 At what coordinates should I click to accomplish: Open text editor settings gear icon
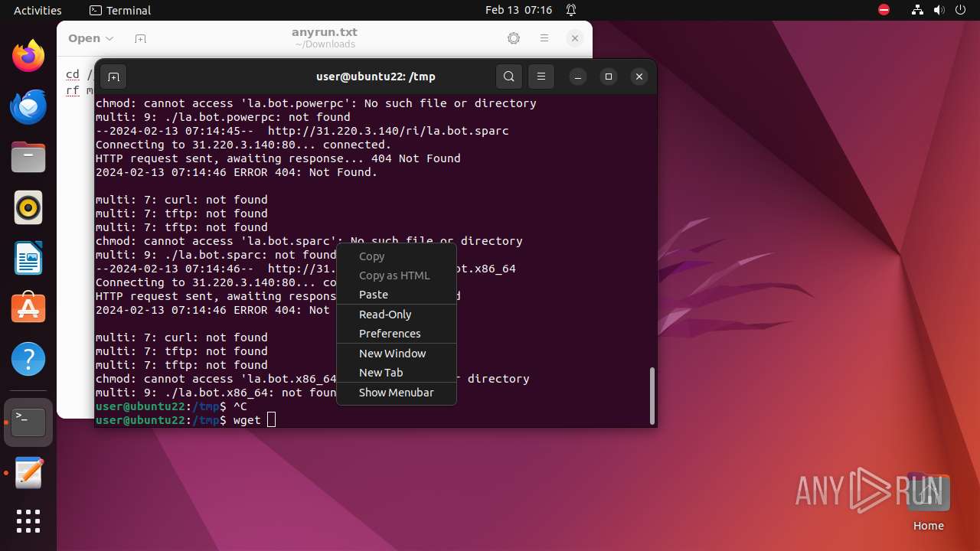click(514, 38)
